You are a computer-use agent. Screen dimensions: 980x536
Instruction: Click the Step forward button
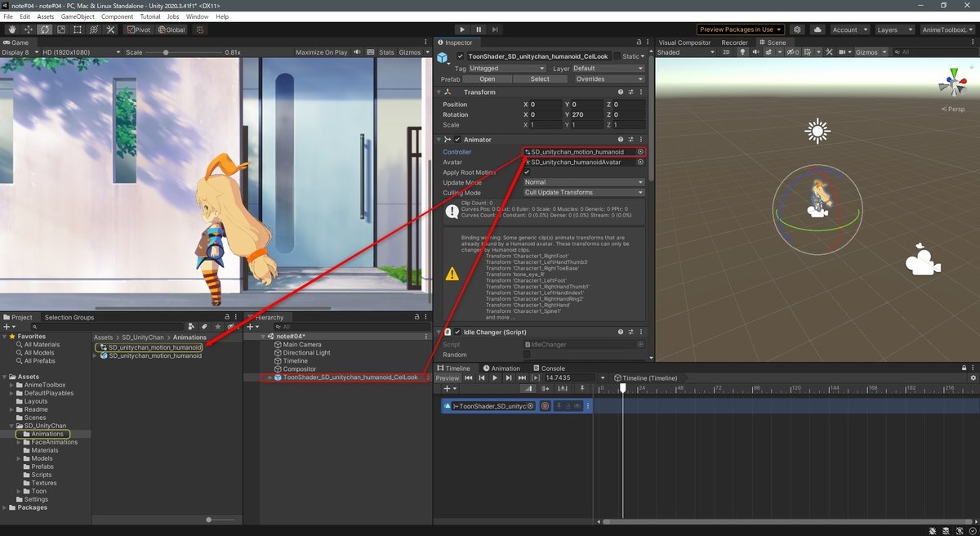click(x=497, y=29)
